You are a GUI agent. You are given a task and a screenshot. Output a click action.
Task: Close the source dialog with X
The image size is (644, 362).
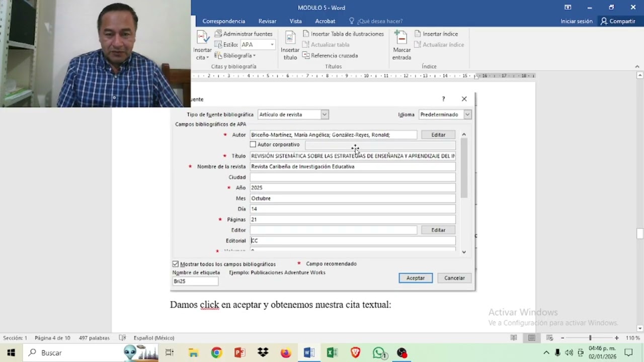(464, 99)
